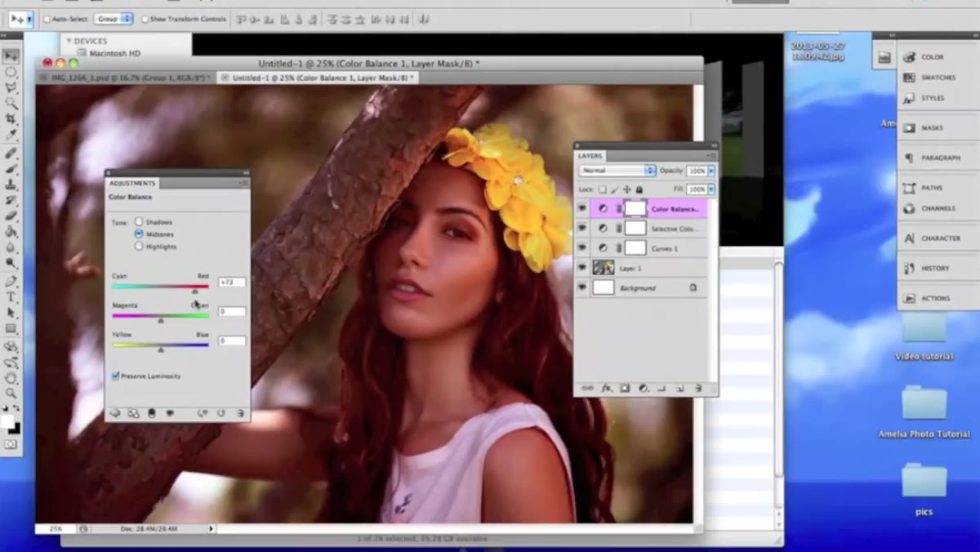Add a layer mask from Layers panel
The height and width of the screenshot is (552, 980).
(625, 389)
